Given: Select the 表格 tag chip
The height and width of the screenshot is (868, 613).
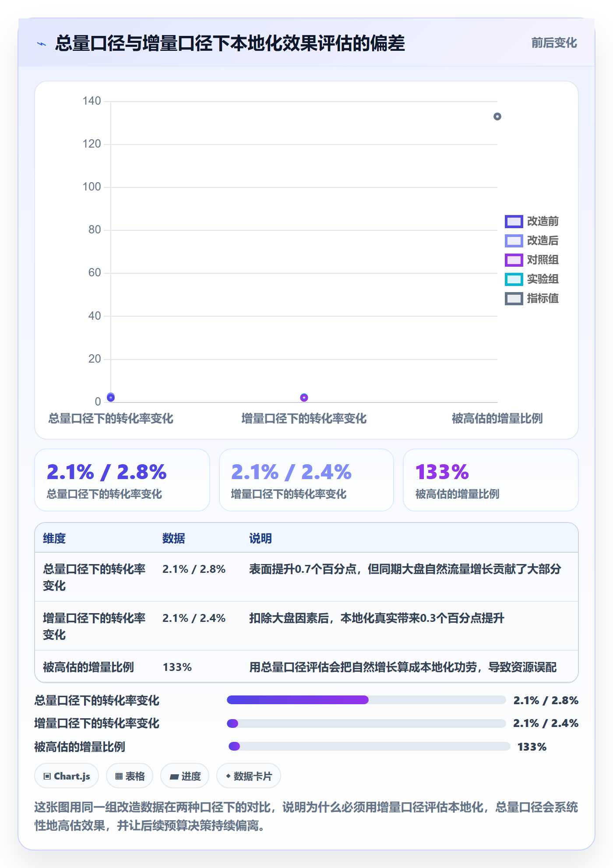Looking at the screenshot, I should (130, 776).
